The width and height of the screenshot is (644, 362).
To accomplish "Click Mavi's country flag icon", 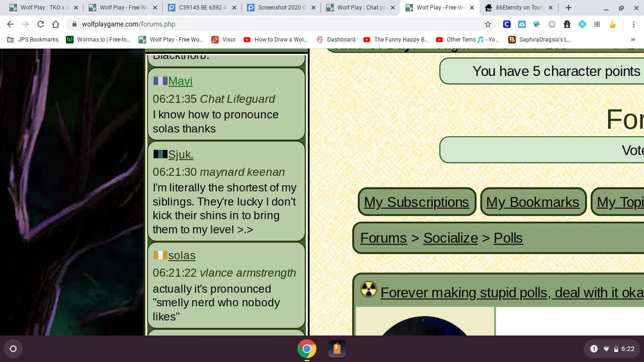I will pyautogui.click(x=160, y=80).
